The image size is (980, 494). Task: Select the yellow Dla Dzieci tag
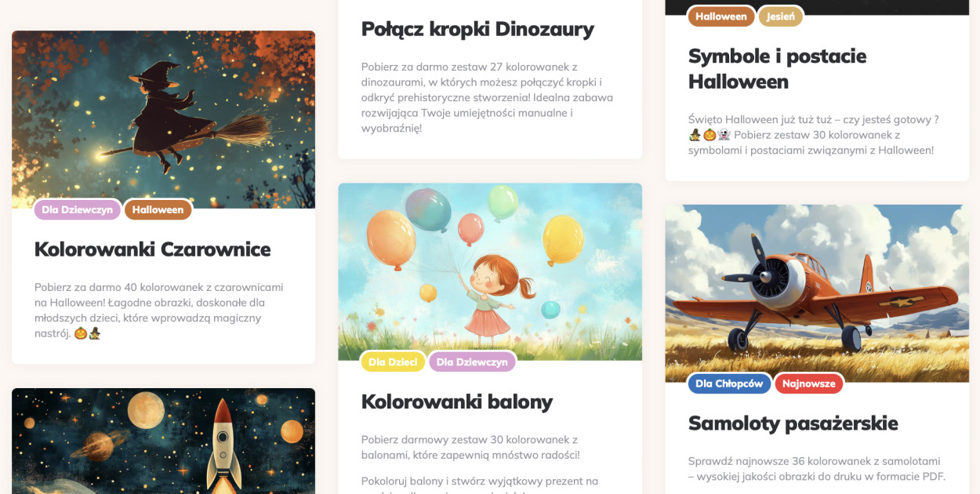(393, 362)
